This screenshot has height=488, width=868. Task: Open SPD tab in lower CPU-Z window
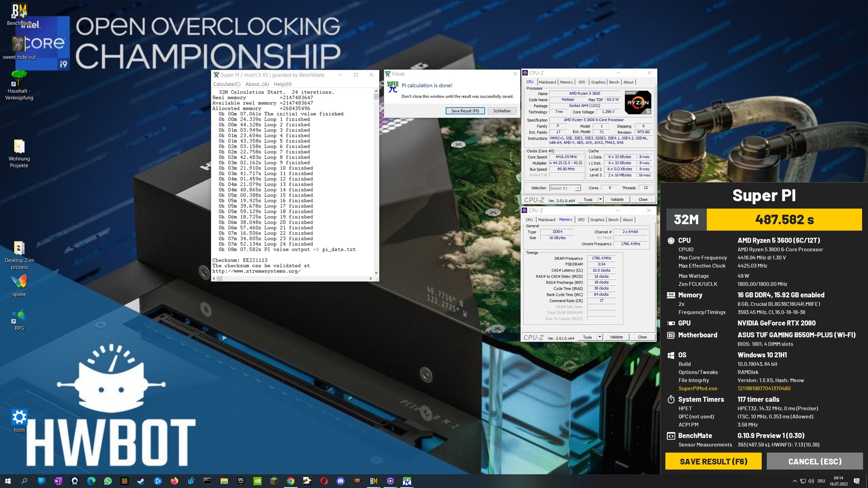click(x=581, y=220)
